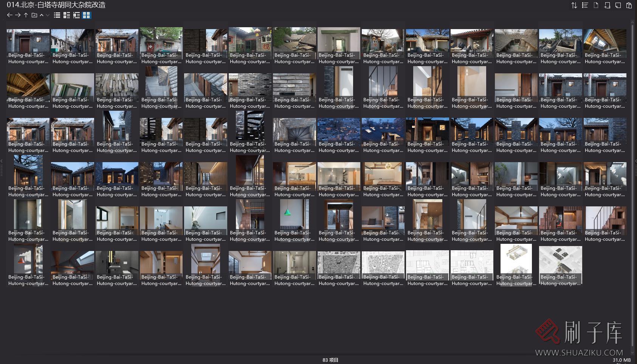The height and width of the screenshot is (364, 637).
Task: Switch to details list view
Action: click(x=67, y=15)
